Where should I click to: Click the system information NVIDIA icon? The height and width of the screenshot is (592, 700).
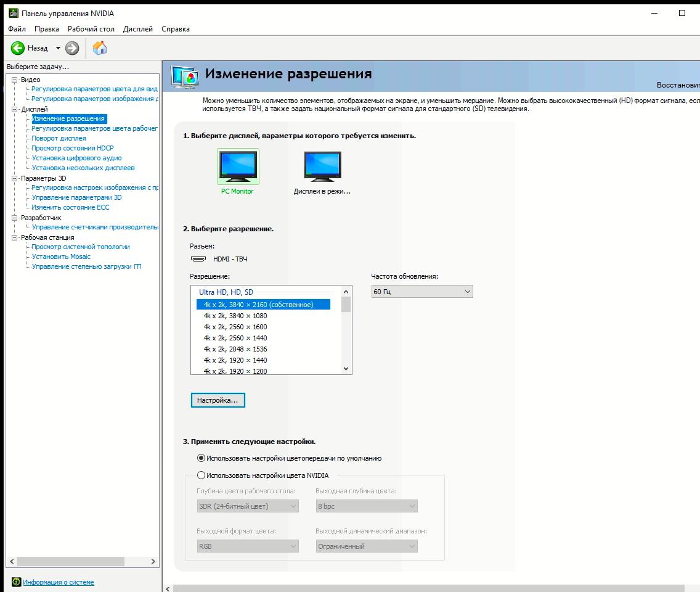point(16,582)
